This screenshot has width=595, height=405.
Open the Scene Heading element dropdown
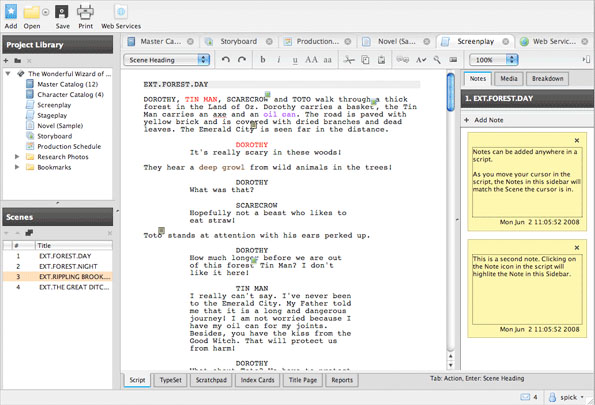point(167,60)
